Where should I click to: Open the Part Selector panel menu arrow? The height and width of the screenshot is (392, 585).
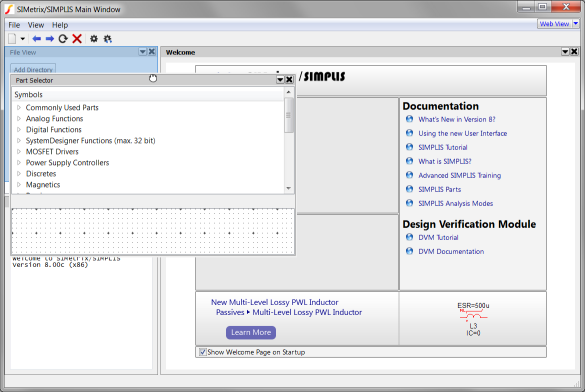(280, 80)
